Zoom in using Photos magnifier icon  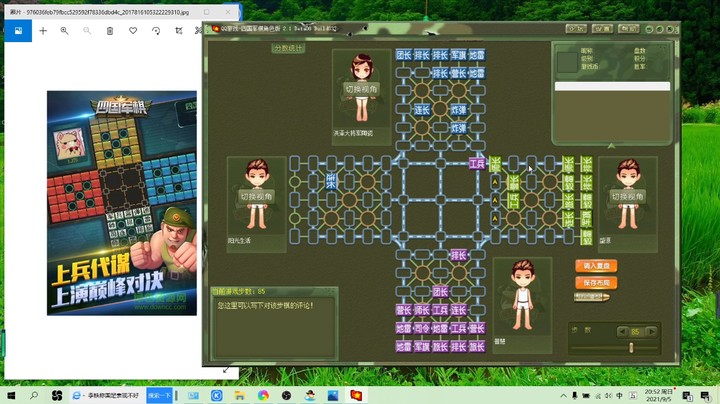pos(64,31)
